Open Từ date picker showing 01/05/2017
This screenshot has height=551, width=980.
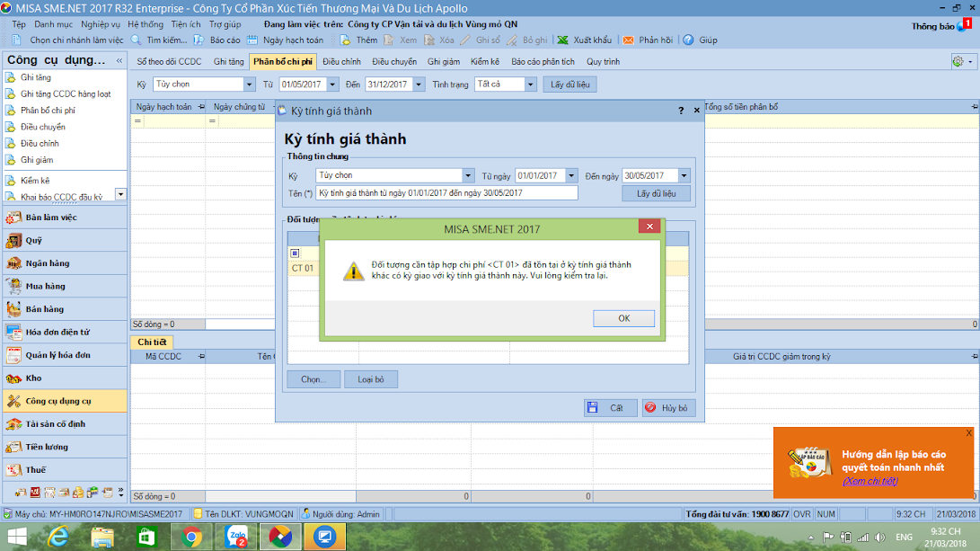coord(332,84)
